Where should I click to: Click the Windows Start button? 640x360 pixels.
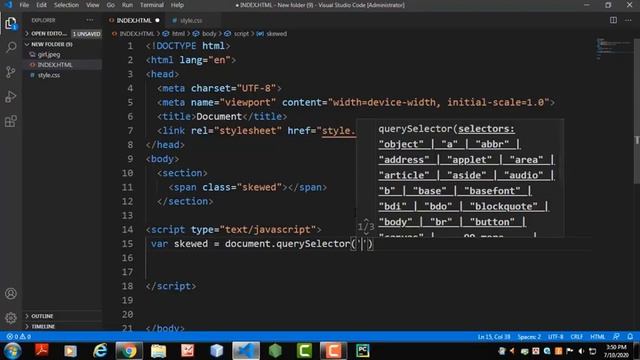coord(12,351)
